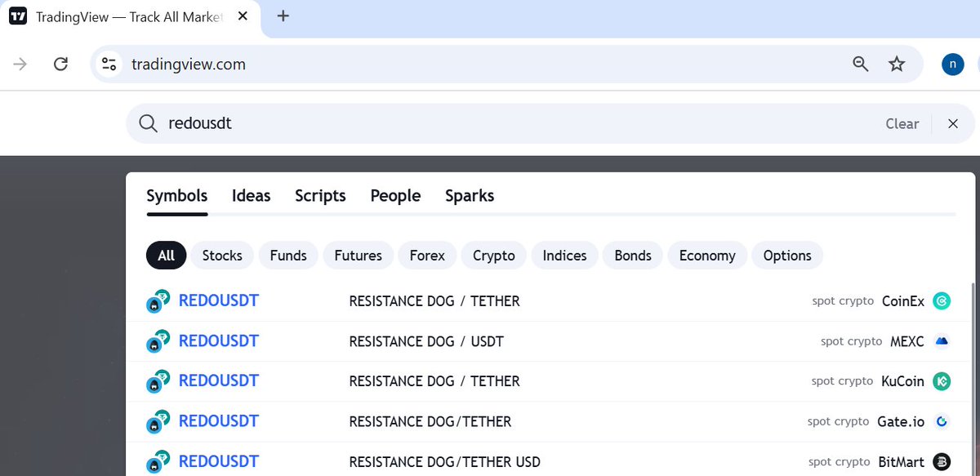Close the search panel with X icon

coord(952,123)
